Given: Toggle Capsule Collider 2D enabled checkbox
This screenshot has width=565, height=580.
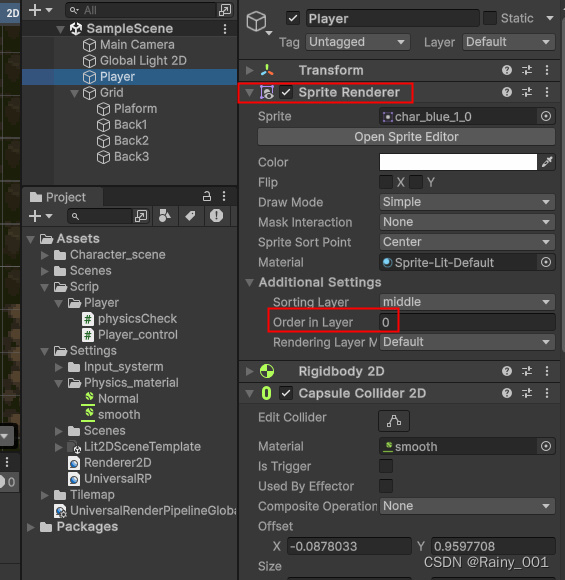Looking at the screenshot, I should (x=286, y=393).
